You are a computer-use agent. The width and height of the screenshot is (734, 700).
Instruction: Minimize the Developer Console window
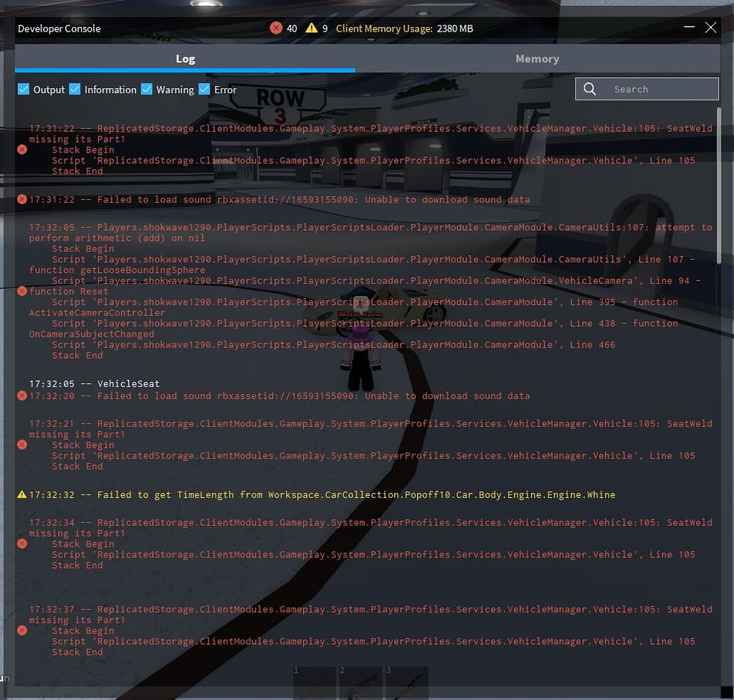click(x=689, y=27)
